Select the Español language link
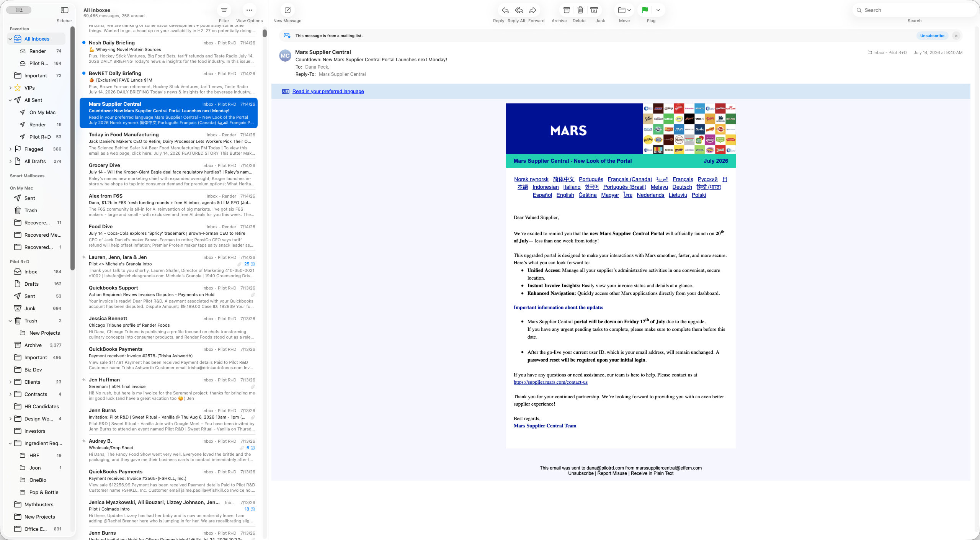 [542, 195]
